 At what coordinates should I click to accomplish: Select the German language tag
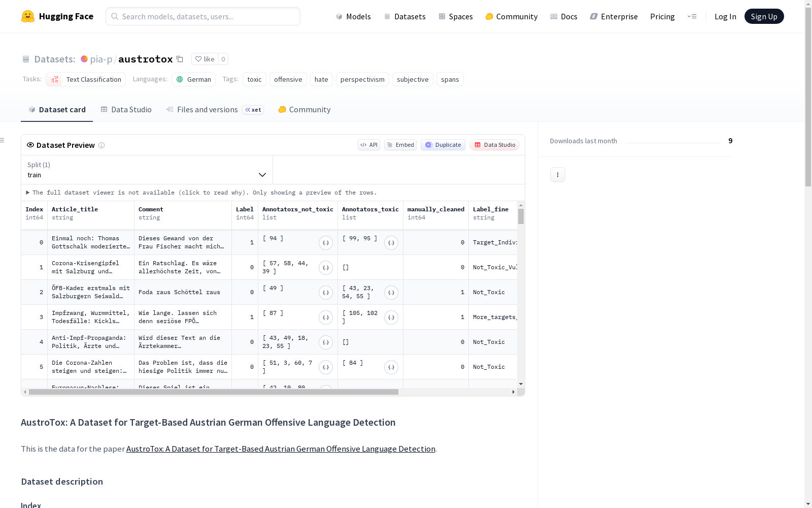pos(193,79)
